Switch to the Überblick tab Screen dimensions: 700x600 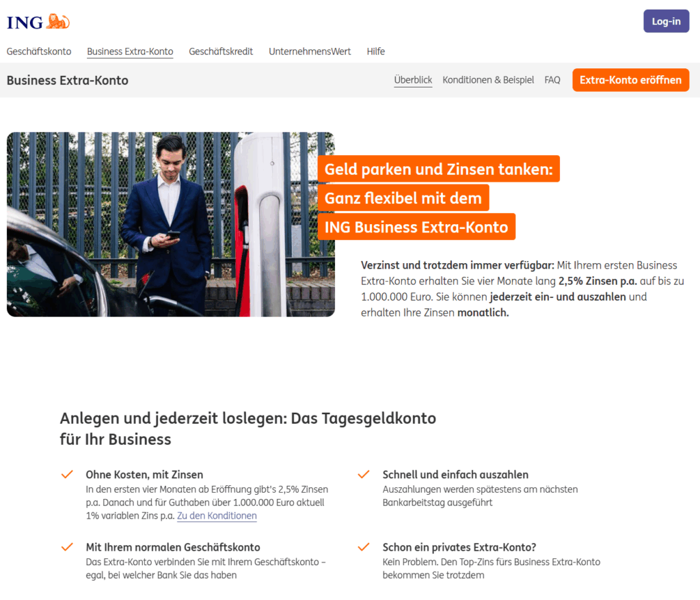413,80
